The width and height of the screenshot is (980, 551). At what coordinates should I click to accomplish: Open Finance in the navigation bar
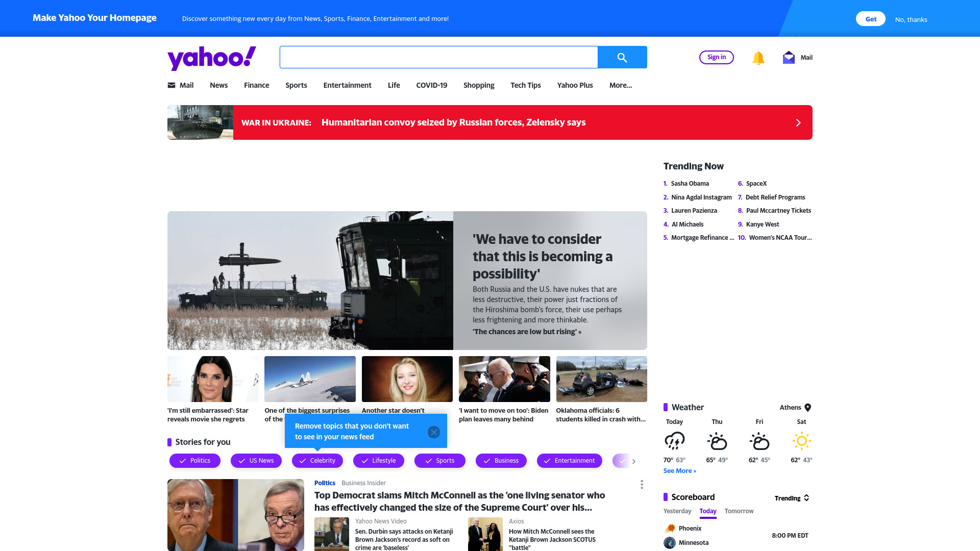coord(256,85)
